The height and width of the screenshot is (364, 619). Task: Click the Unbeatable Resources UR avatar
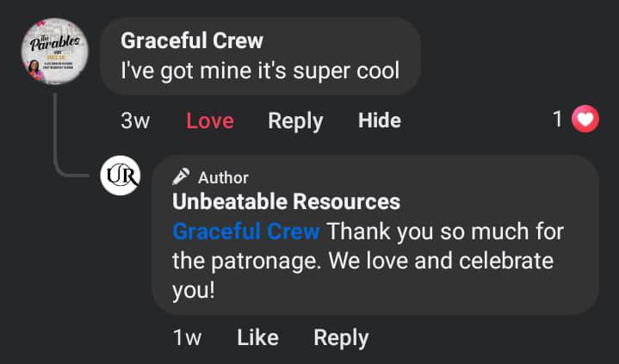click(x=120, y=176)
